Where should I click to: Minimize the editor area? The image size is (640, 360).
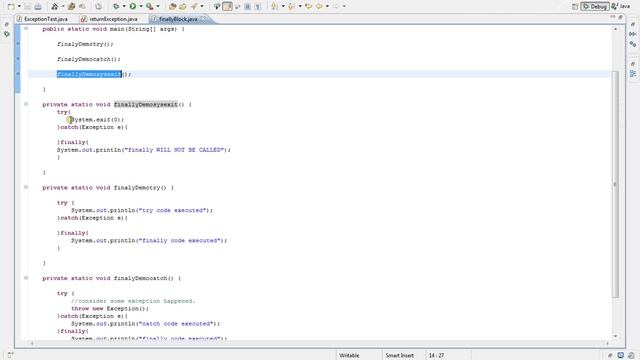click(613, 17)
